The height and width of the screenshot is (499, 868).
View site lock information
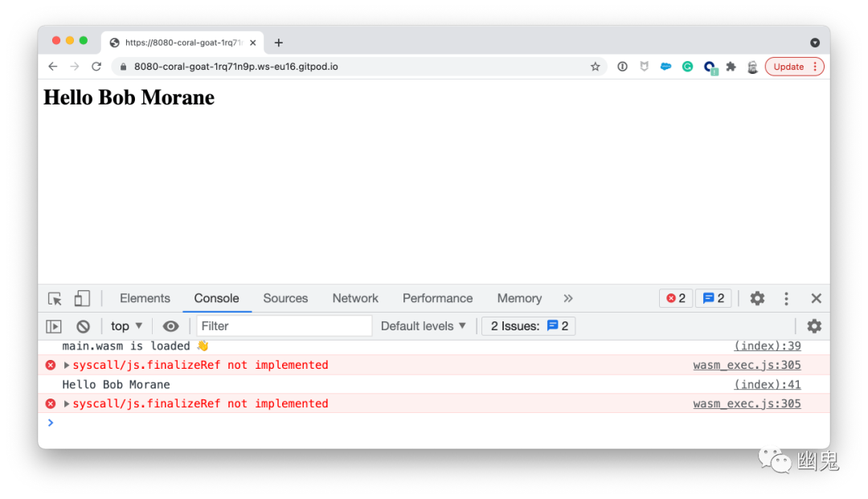(x=123, y=67)
